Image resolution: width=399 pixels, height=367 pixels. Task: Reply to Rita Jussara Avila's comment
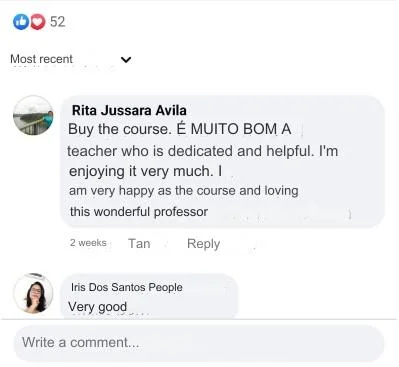click(x=203, y=244)
